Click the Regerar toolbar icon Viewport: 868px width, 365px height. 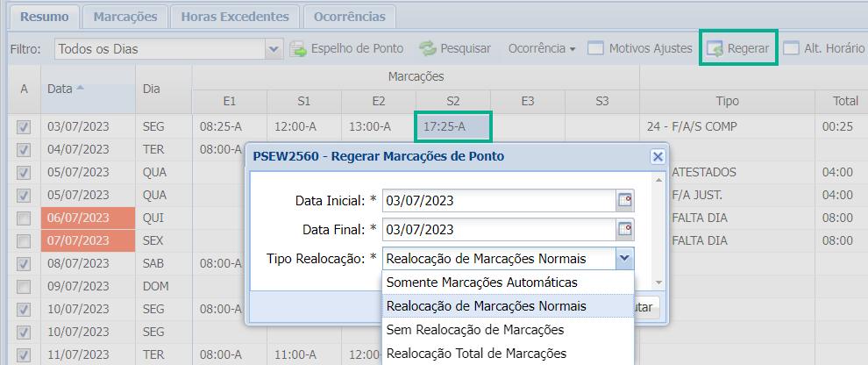[715, 49]
